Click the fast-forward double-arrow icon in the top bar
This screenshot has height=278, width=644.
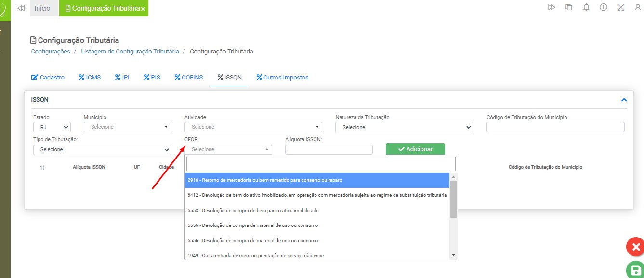(552, 8)
